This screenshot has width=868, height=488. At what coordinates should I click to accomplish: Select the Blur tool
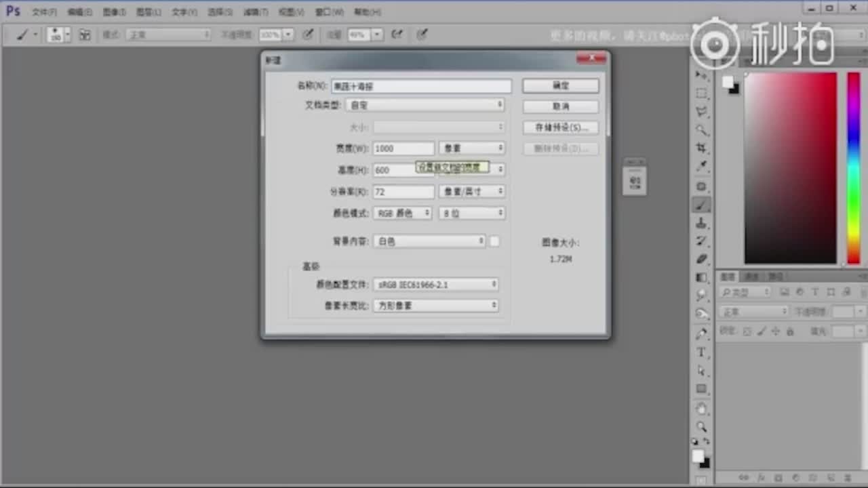click(702, 296)
